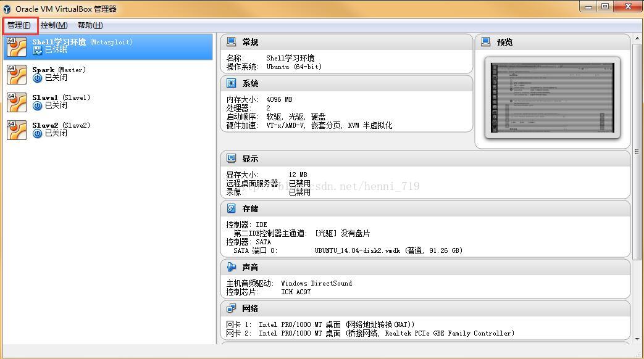Viewport: 644px width, 359px height.
Task: Close the VirtualBox manager window
Action: [x=628, y=7]
